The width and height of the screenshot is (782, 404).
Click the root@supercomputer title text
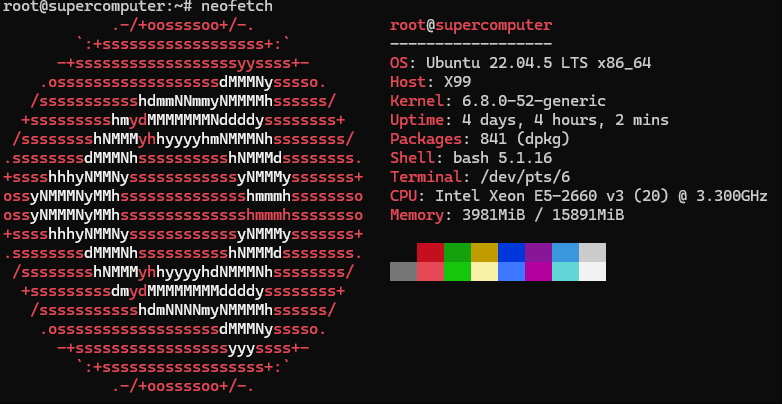click(x=471, y=25)
